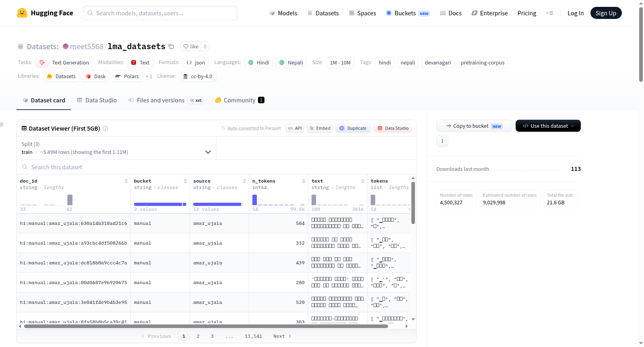Sort by the n_tokens column sort icon
The height and width of the screenshot is (347, 644).
click(x=303, y=181)
